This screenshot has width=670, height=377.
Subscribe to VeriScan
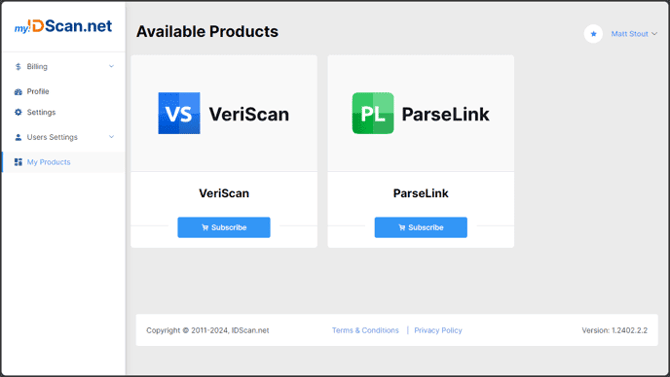tap(224, 227)
